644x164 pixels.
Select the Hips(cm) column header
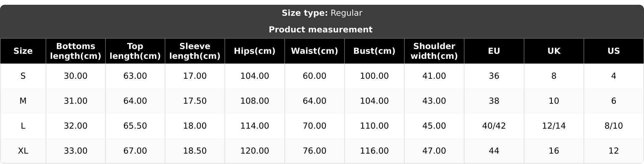[x=254, y=51]
